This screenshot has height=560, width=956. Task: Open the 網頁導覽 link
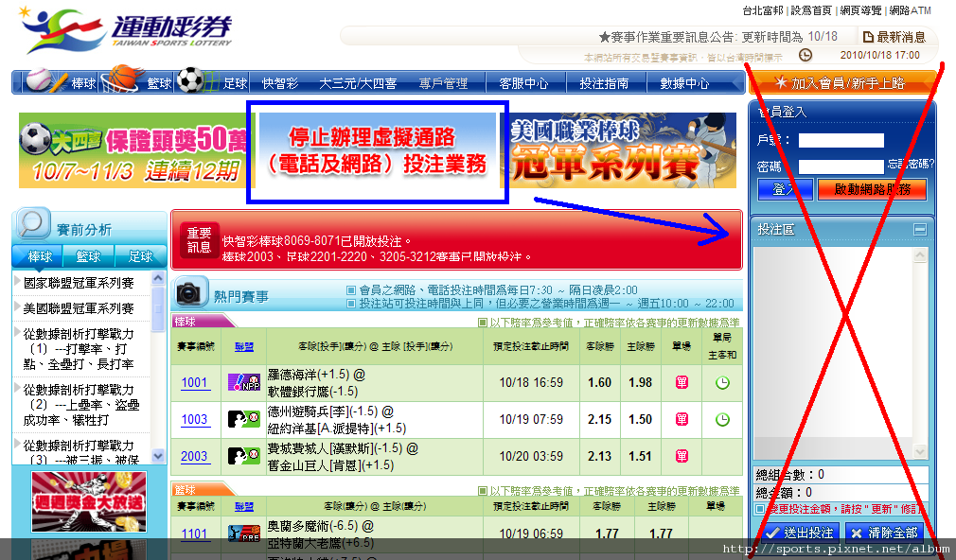pyautogui.click(x=861, y=10)
